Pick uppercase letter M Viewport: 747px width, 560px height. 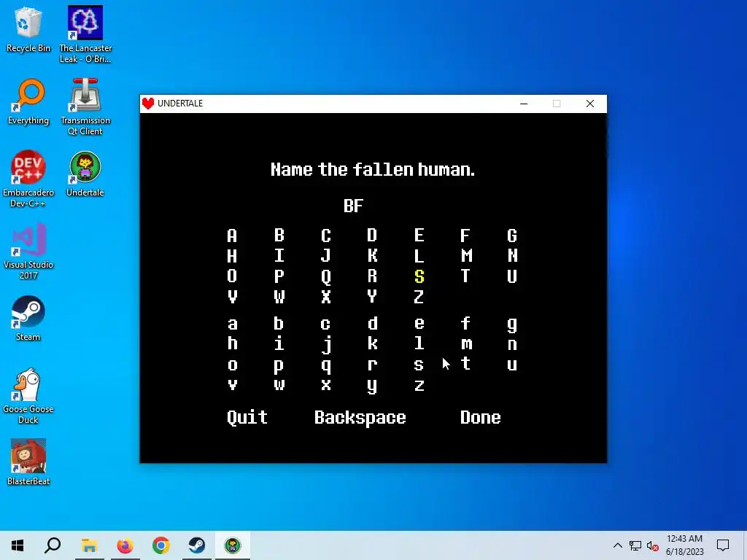(466, 256)
